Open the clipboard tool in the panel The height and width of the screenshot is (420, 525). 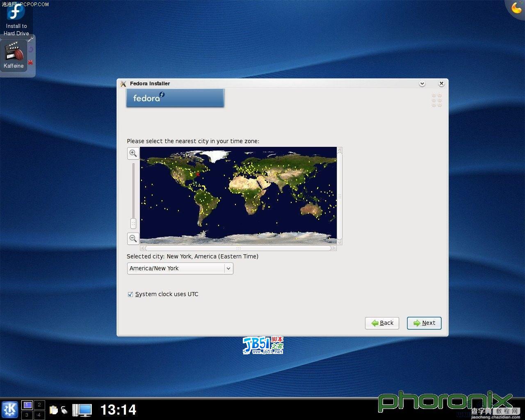53,410
